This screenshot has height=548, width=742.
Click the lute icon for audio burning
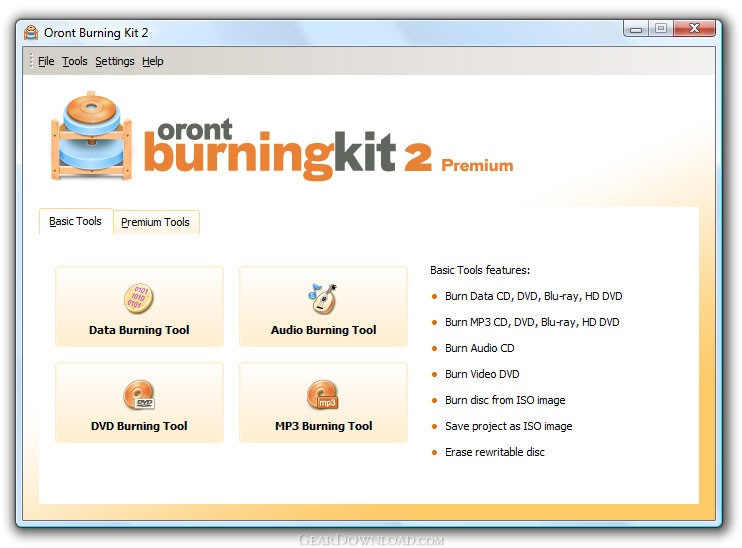(x=322, y=298)
